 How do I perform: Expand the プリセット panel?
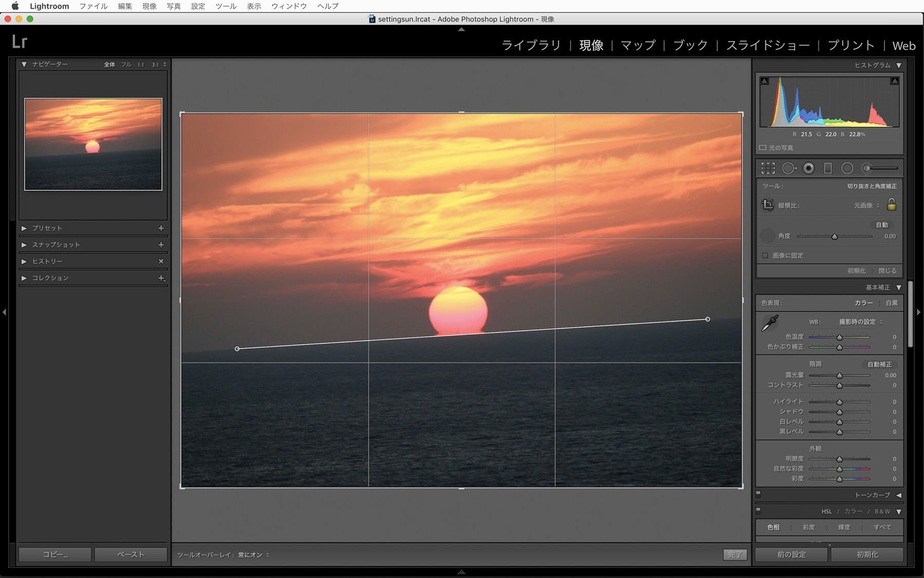pyautogui.click(x=24, y=228)
